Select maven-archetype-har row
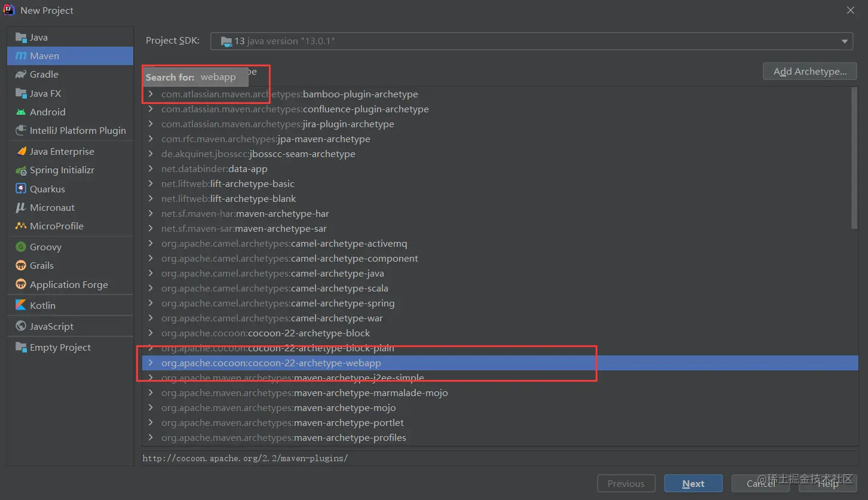The image size is (868, 500). click(499, 213)
